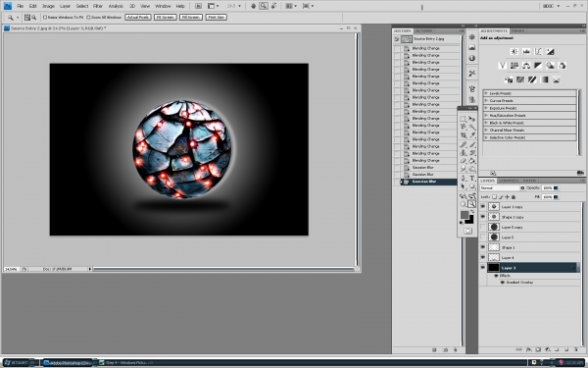Expand the Exposure Presets list
The image size is (588, 368).
486,108
